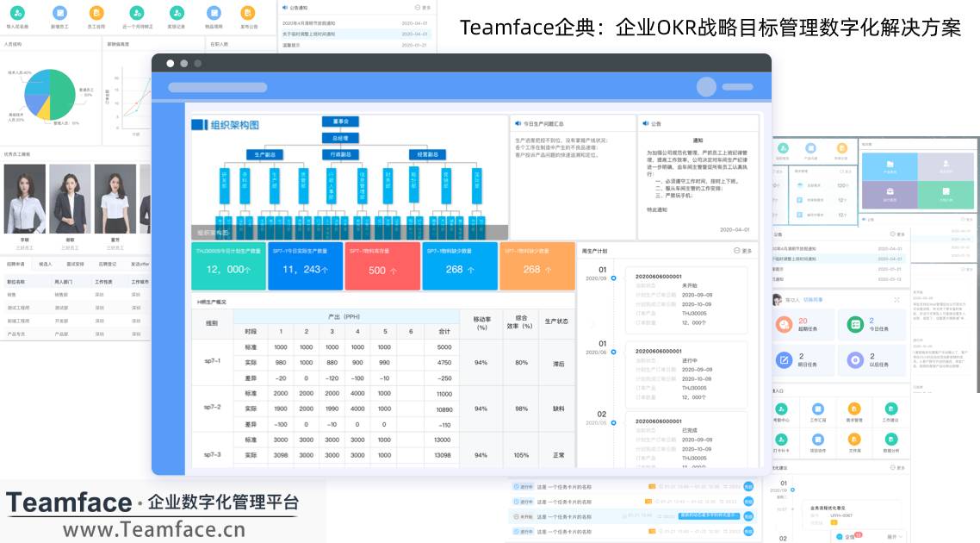
Task: Open the second employee photo in dark suit
Action: [x=70, y=199]
